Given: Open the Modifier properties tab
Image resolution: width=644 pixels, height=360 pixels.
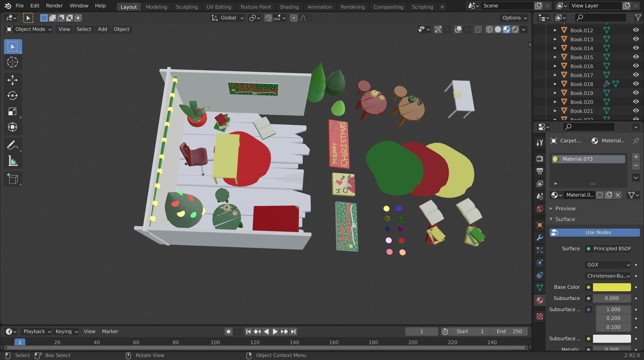Looking at the screenshot, I should pyautogui.click(x=540, y=237).
